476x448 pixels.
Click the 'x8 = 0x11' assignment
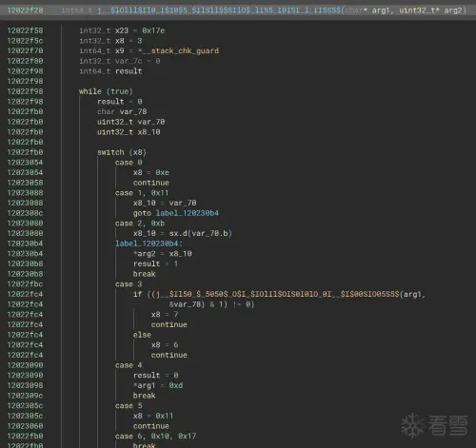[153, 416]
